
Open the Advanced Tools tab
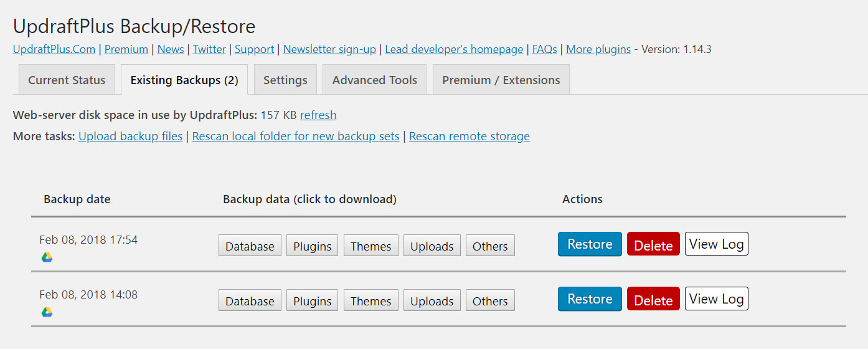374,80
